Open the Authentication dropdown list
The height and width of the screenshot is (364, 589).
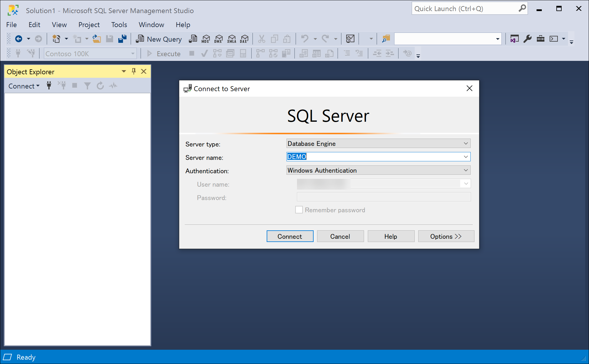point(465,170)
